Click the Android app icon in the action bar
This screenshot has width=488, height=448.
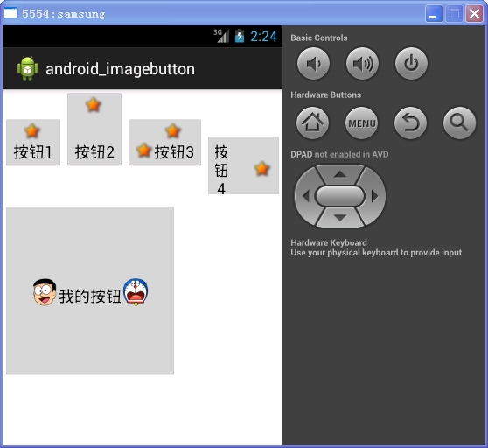pos(28,68)
